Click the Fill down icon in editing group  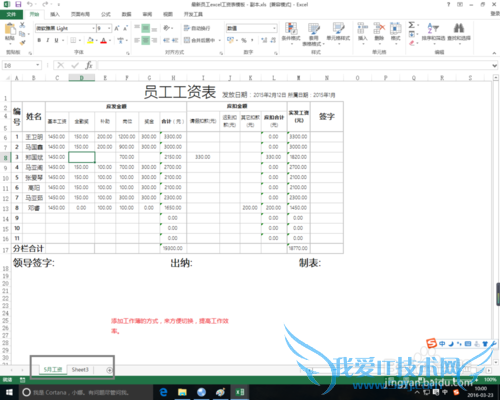(x=412, y=34)
